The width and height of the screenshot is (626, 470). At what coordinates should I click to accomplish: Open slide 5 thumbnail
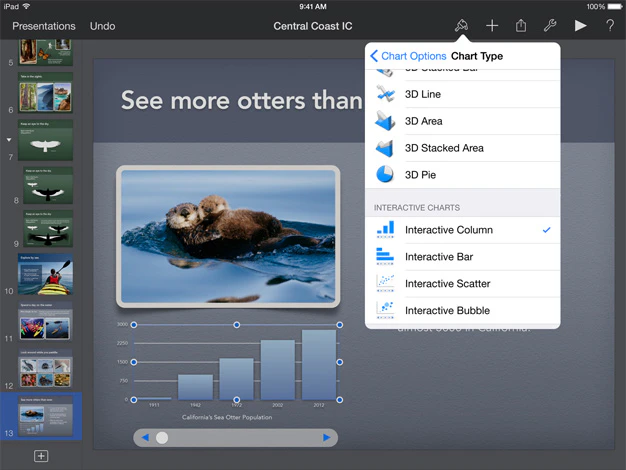click(x=45, y=52)
